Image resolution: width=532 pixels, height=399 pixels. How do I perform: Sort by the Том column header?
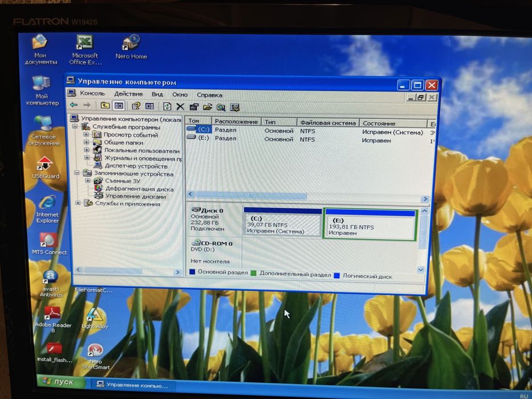[198, 121]
